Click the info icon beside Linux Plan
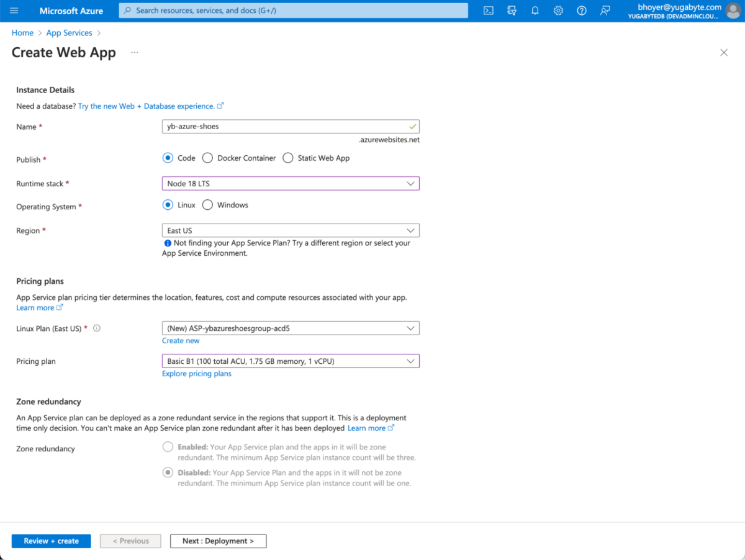 point(97,328)
